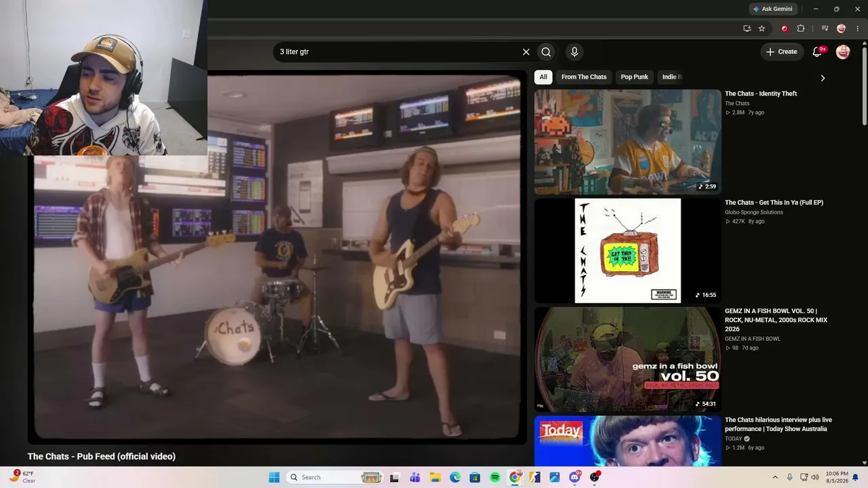Open the weather widget showing 62°F
This screenshot has height=488, width=868.
[22, 477]
